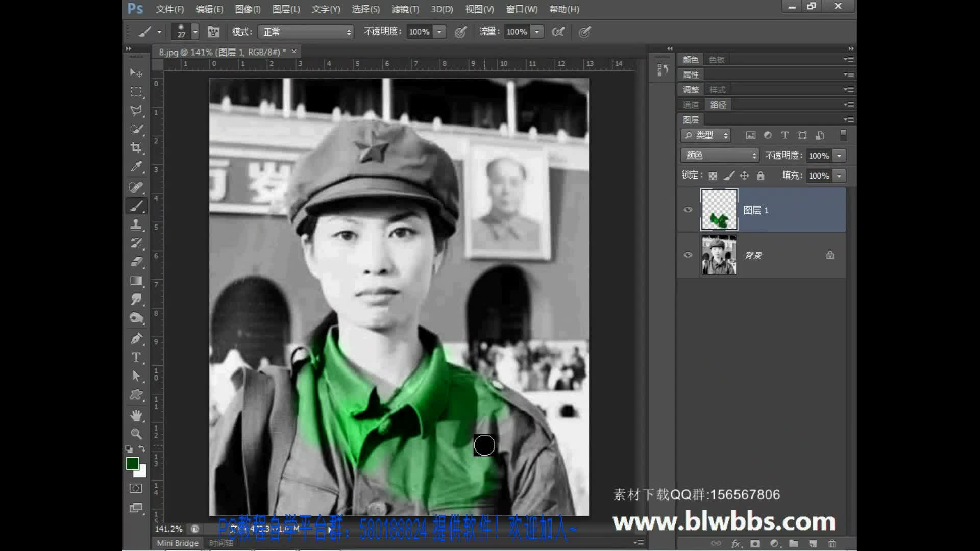Screen dimensions: 980x551
Task: Open the 滤镜(T) menu
Action: tap(405, 9)
